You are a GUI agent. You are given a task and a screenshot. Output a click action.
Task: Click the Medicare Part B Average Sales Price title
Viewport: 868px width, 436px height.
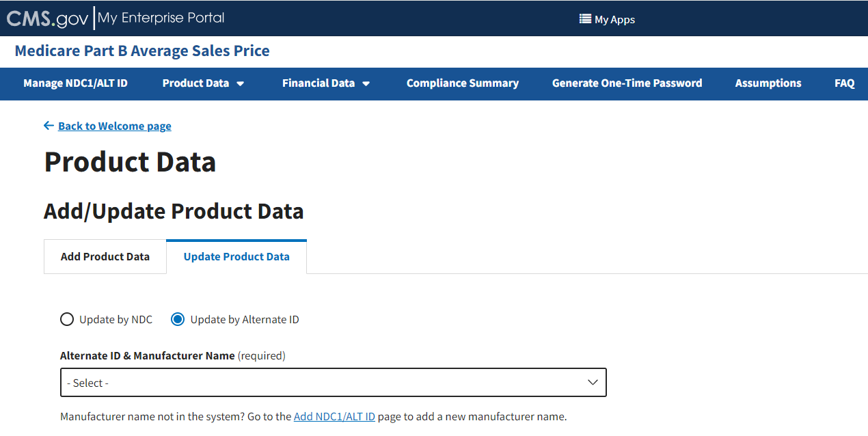tap(142, 51)
